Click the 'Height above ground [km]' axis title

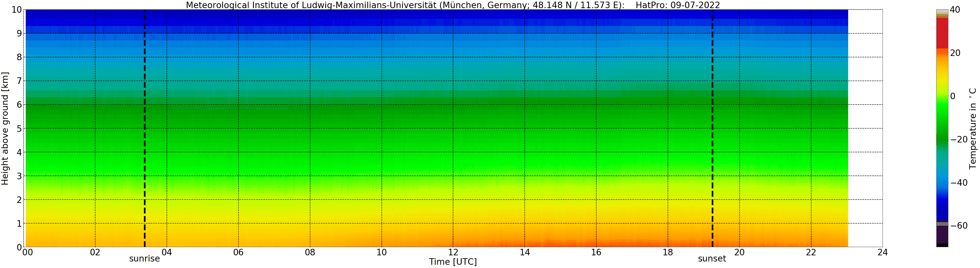click(5, 128)
